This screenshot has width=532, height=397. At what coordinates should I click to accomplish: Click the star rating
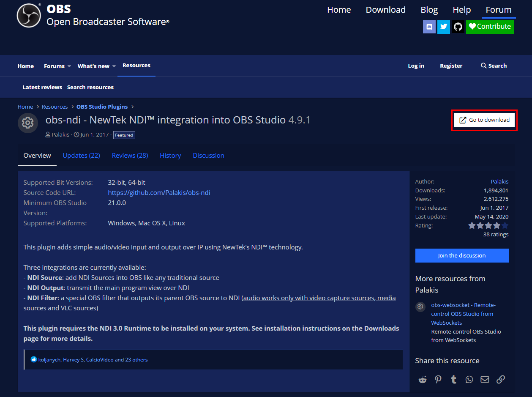tap(488, 226)
